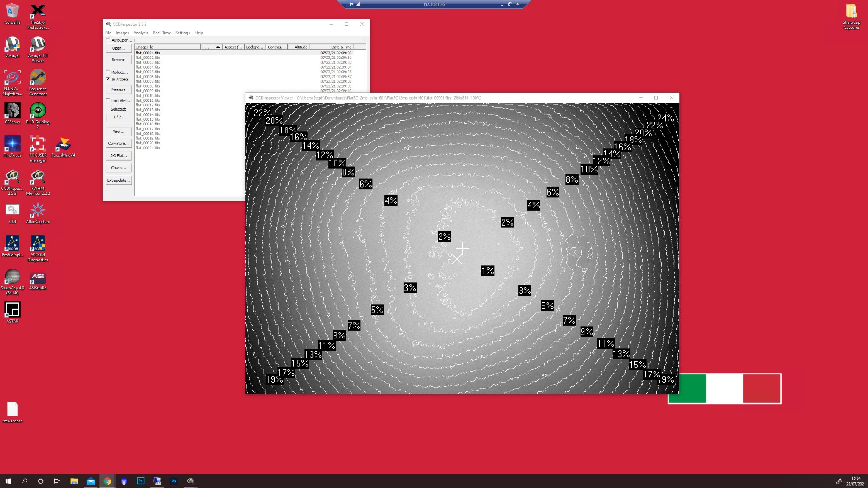Open the fmx.license file icon
The width and height of the screenshot is (868, 488).
pyautogui.click(x=12, y=412)
